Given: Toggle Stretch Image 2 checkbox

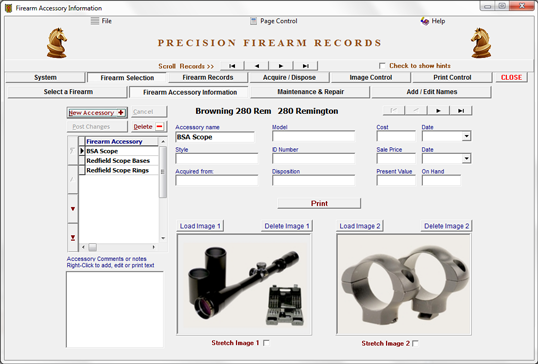Looking at the screenshot, I should tap(415, 343).
